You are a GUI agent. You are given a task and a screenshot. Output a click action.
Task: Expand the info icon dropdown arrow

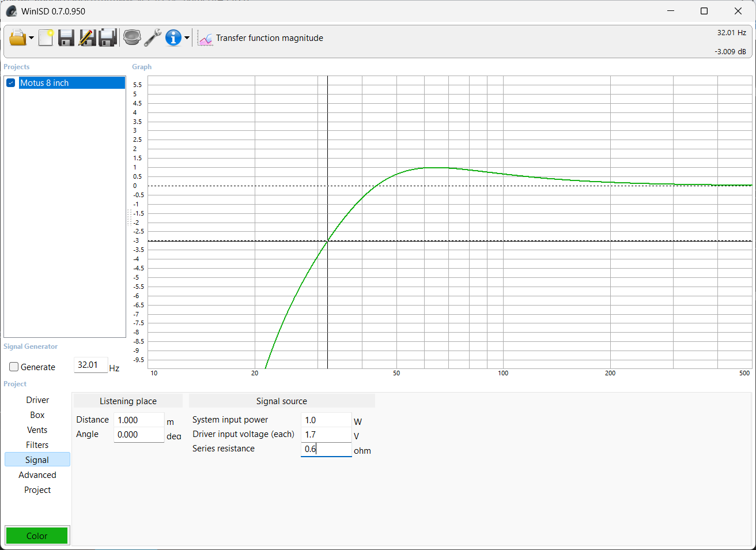(187, 39)
